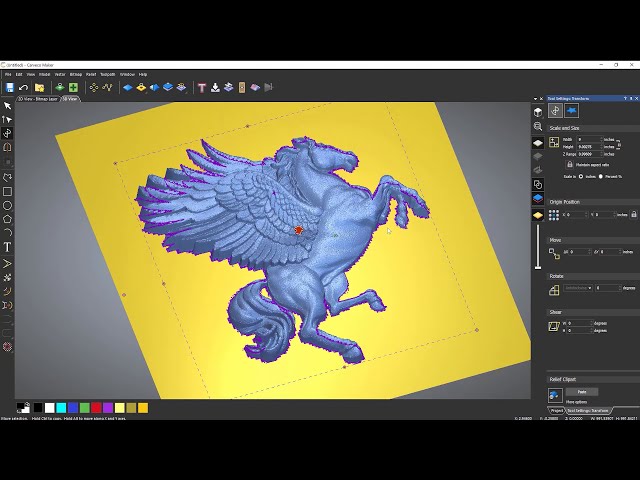The image size is (640, 480).
Task: Click the vector smoothing curve icon
Action: [107, 87]
